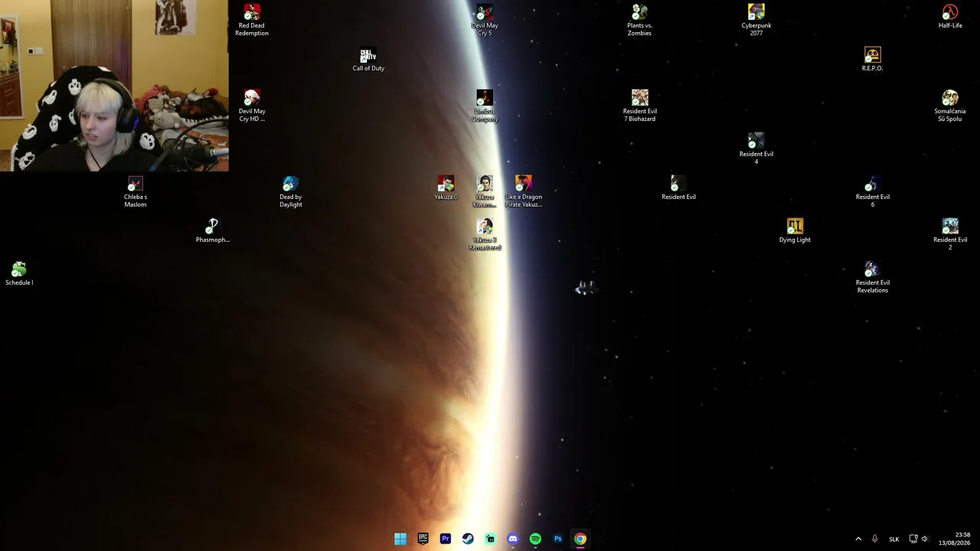The width and height of the screenshot is (980, 551).
Task: Click the Schedule I desktop icon
Action: 19,273
